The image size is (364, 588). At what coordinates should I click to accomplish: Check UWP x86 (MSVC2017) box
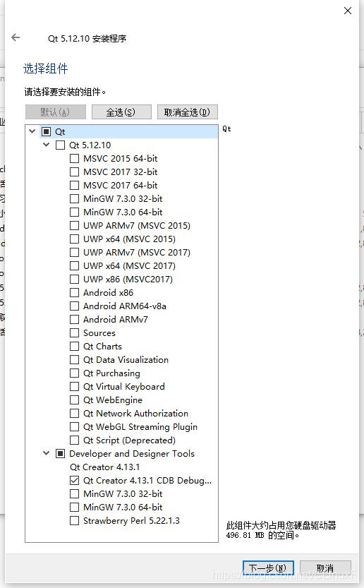(x=75, y=280)
